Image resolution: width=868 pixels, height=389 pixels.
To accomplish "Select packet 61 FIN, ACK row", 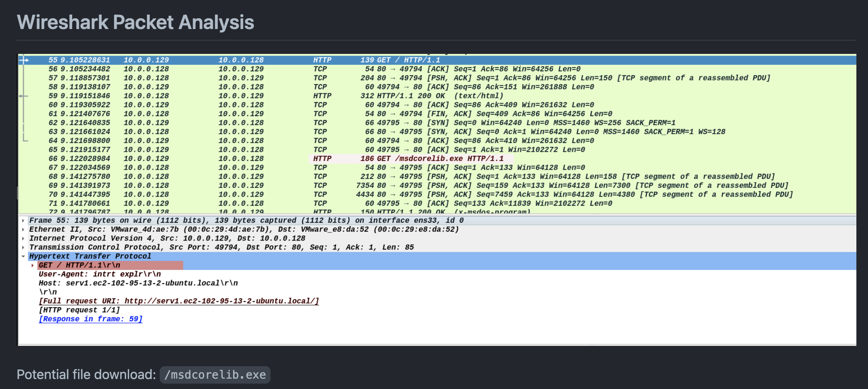I will [437, 114].
